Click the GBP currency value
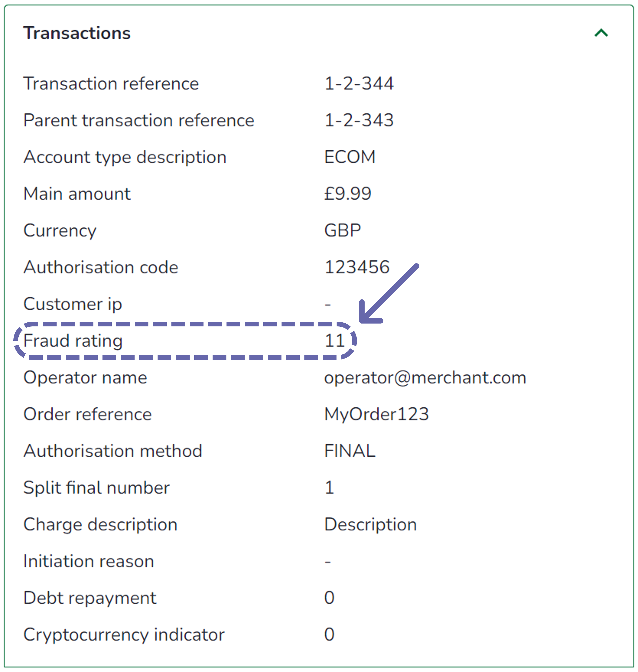Viewport: 638px width, 672px height. point(342,230)
